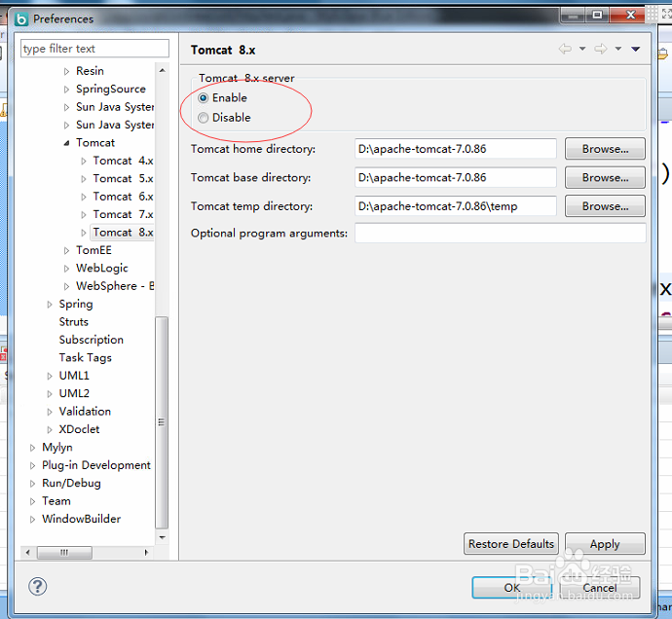Click the Tomcat home directory field
Viewport: 672px width, 619px height.
click(x=456, y=149)
